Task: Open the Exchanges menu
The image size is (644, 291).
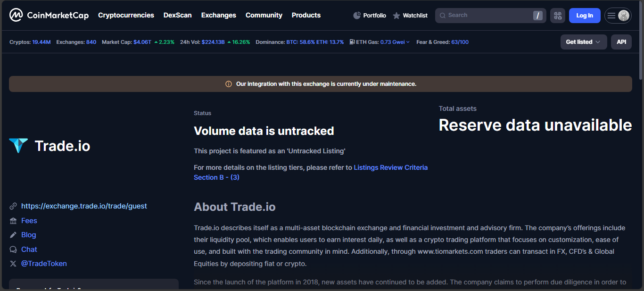Action: pos(219,15)
